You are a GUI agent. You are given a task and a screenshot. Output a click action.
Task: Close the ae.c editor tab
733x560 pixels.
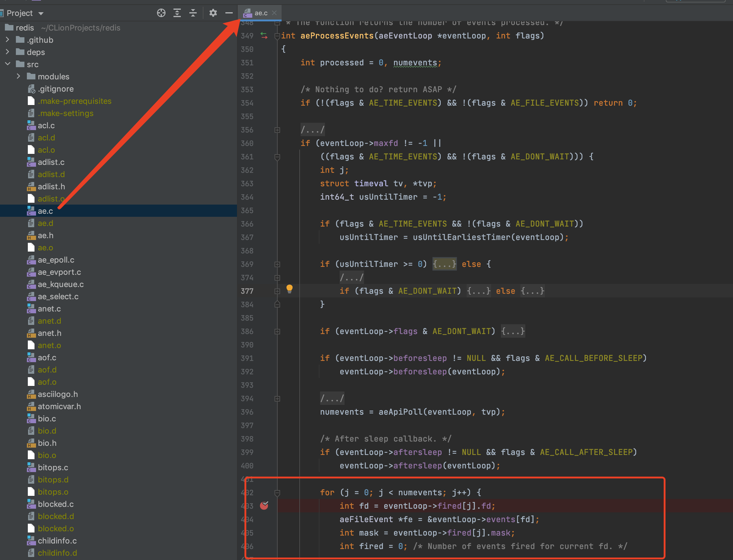(274, 13)
